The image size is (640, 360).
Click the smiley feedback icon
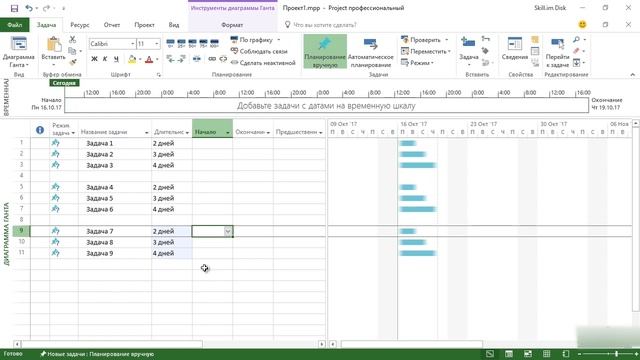[582, 24]
